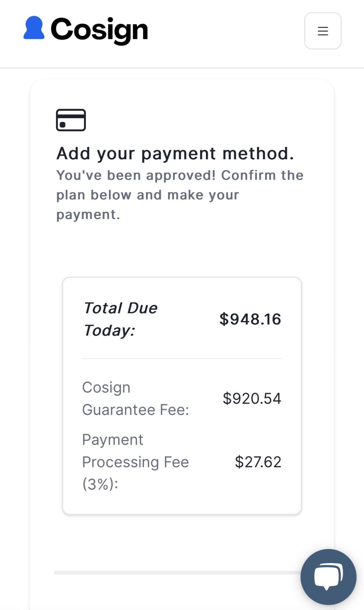Click the $948.16 total amount

pos(250,319)
